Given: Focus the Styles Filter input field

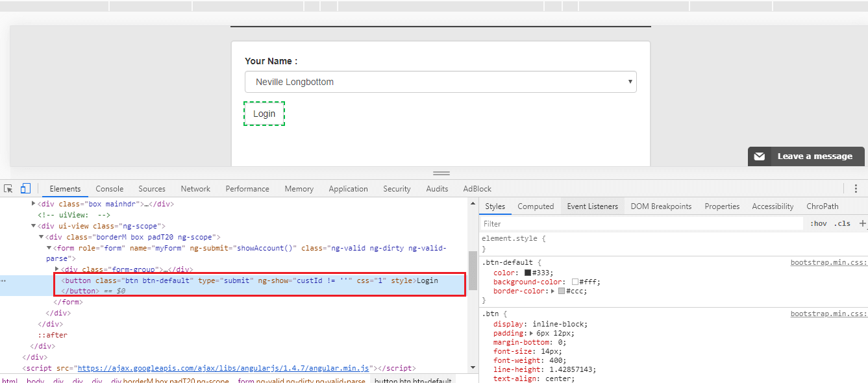Looking at the screenshot, I should click(642, 224).
